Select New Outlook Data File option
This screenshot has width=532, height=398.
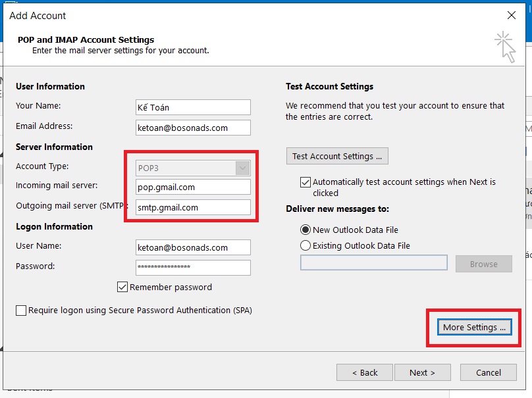click(x=306, y=230)
